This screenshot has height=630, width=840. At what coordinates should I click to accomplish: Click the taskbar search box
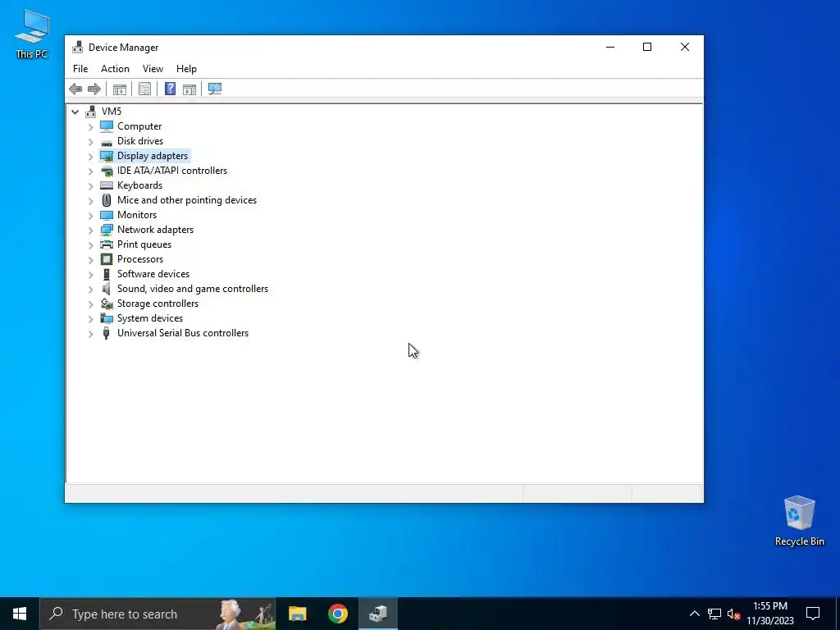158,614
